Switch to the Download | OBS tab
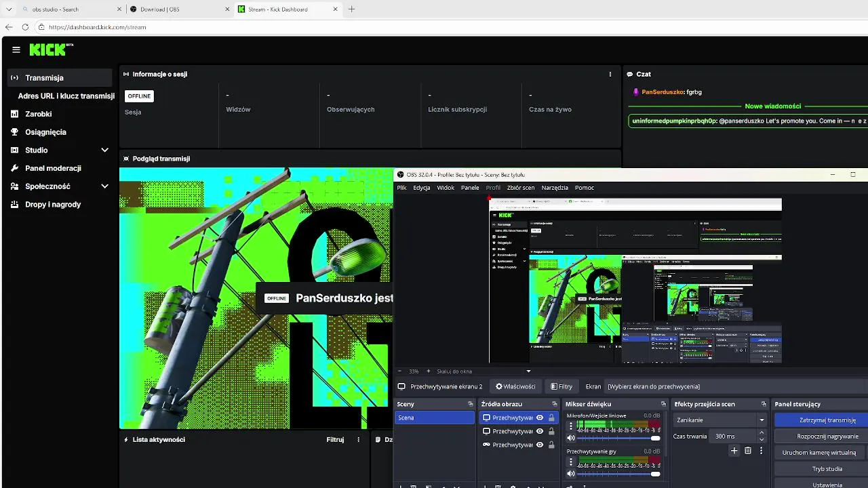Screen dimensions: 868x488 coord(178,9)
